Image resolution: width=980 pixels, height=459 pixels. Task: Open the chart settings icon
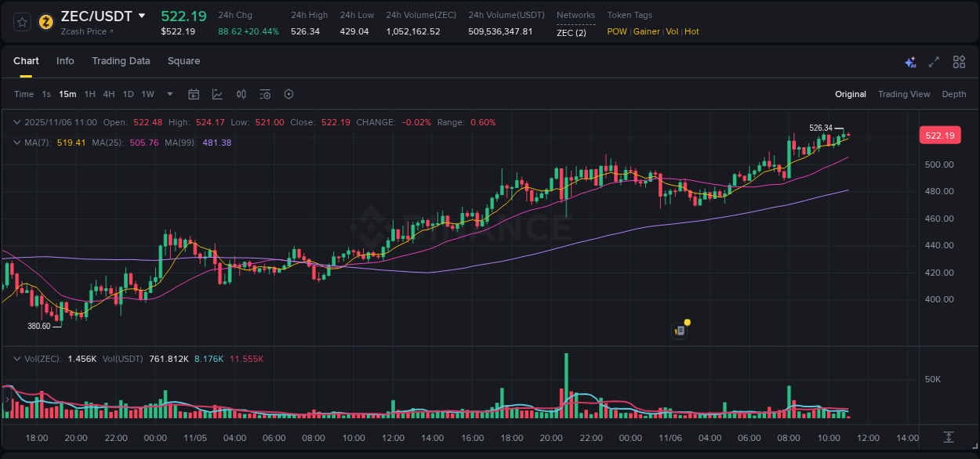[x=289, y=94]
